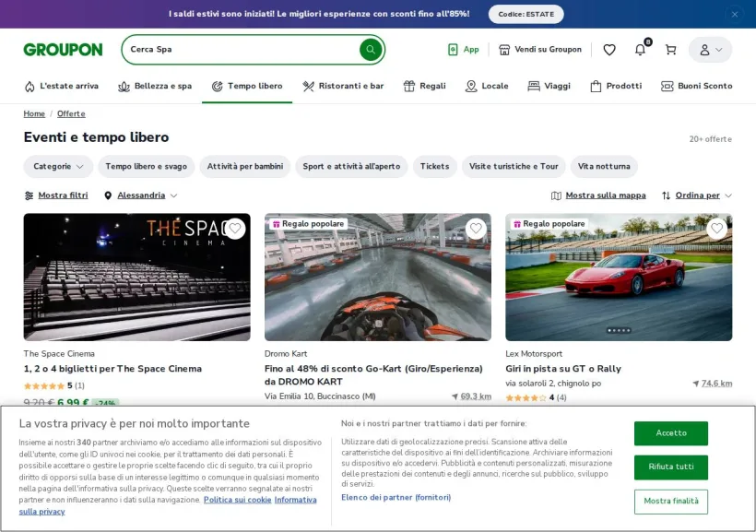Filter by Attività per bambini
Viewport: 756px width, 532px height.
click(245, 166)
